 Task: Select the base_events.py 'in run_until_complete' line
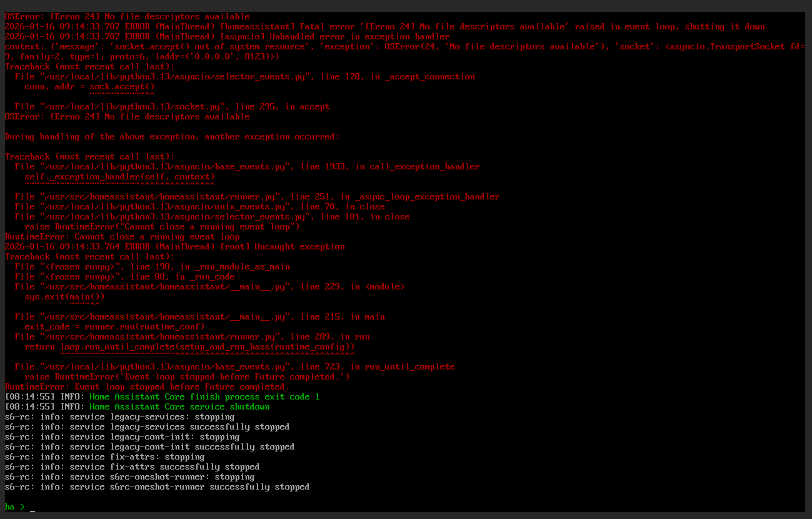click(x=234, y=367)
